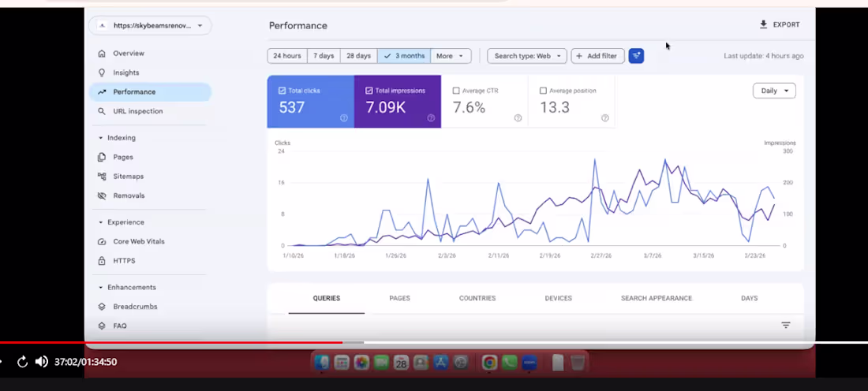Click the 'Last update: 4 hours ago' text
This screenshot has width=868, height=391.
763,56
